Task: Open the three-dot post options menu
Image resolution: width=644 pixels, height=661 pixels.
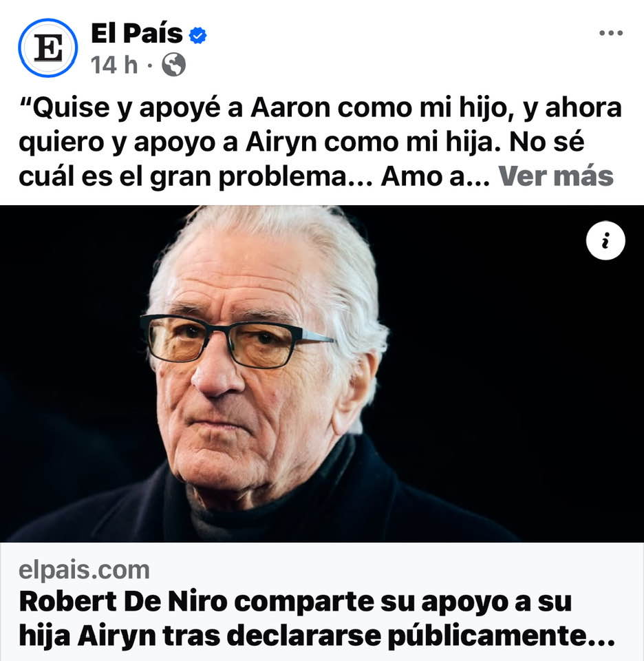Action: click(x=611, y=33)
